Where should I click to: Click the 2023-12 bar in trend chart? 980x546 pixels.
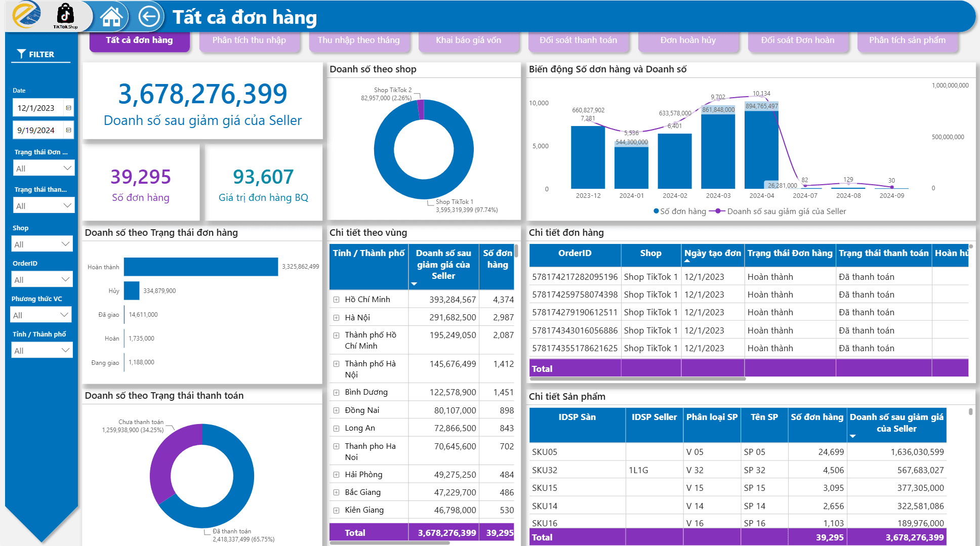click(588, 157)
